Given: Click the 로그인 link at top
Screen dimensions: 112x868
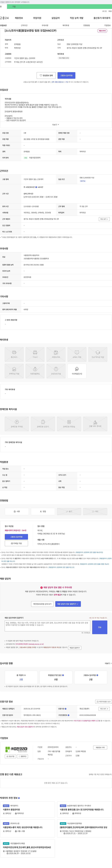Looking at the screenshot, I should [105, 11].
